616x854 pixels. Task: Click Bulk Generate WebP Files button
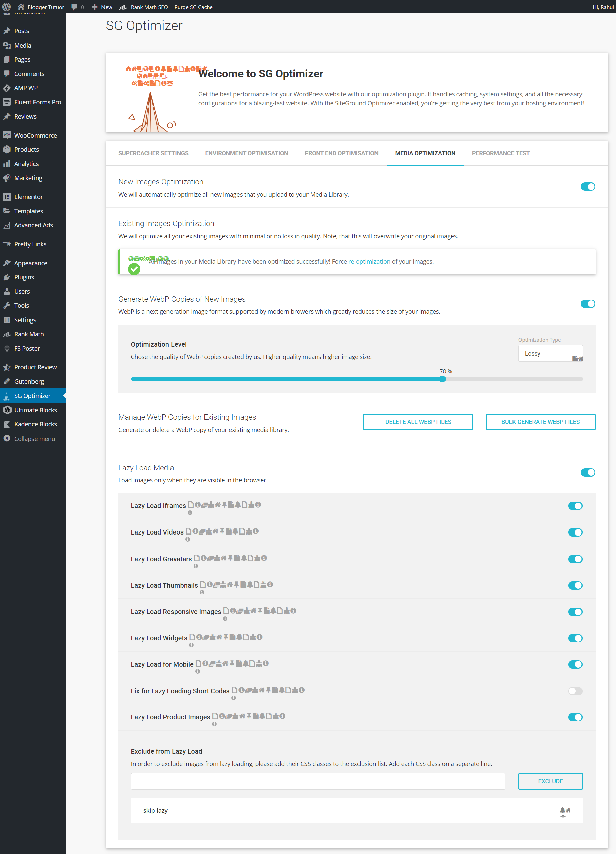coord(540,422)
